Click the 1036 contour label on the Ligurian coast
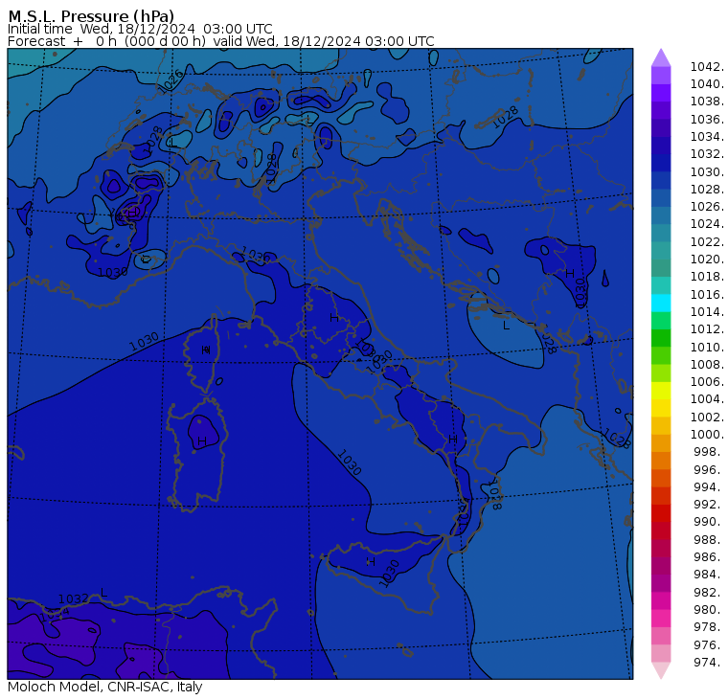The width and height of the screenshot is (728, 700). [256, 256]
